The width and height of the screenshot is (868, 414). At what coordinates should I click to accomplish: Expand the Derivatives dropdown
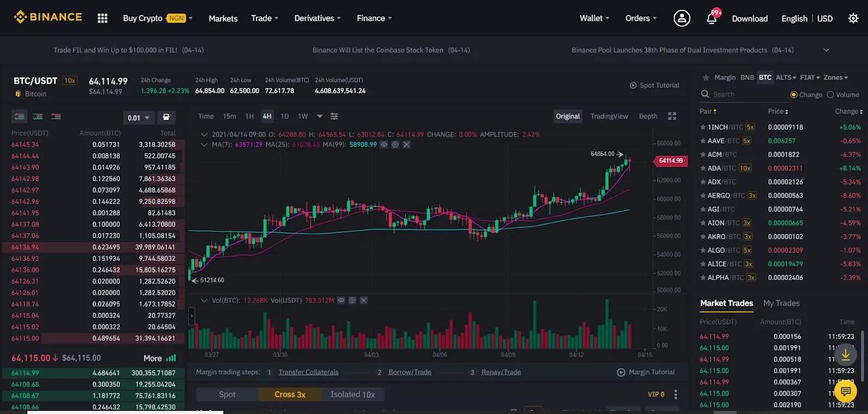point(317,18)
